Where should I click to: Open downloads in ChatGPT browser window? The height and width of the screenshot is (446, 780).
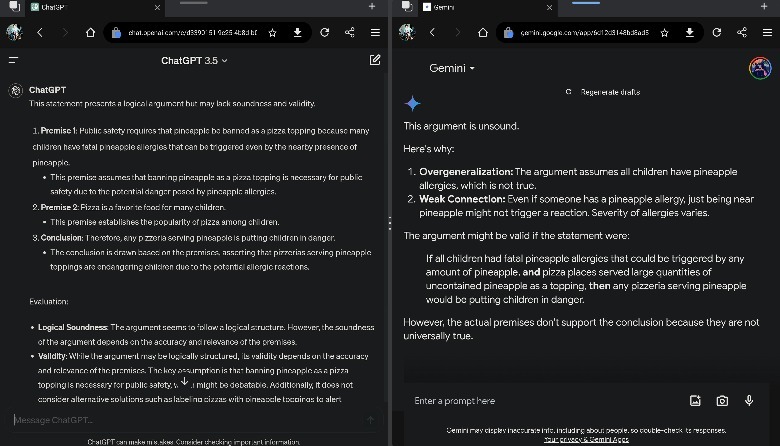click(x=297, y=33)
